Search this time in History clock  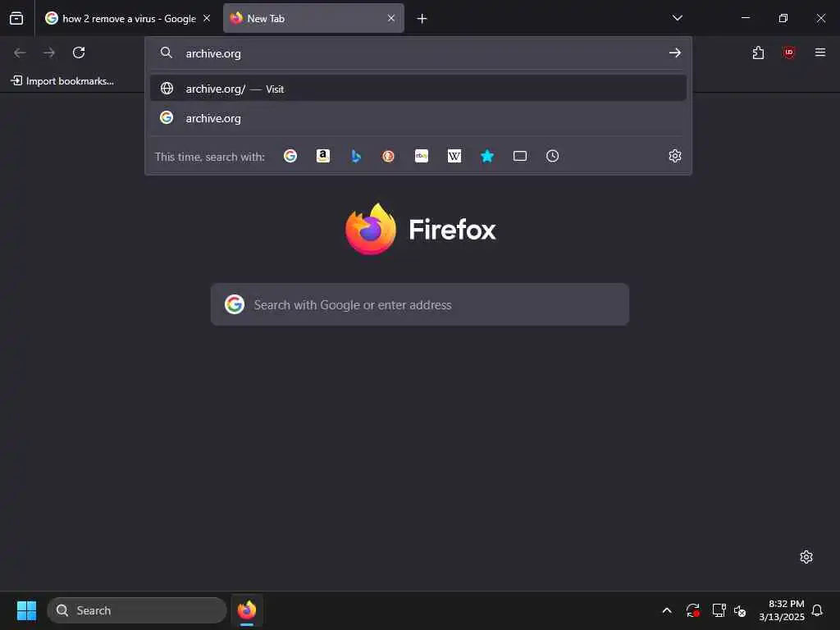click(552, 156)
